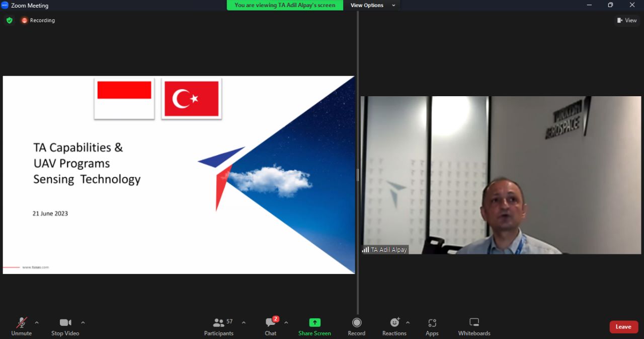The image size is (644, 339).
Task: Minimize the Zoom Meeting window
Action: (x=589, y=5)
